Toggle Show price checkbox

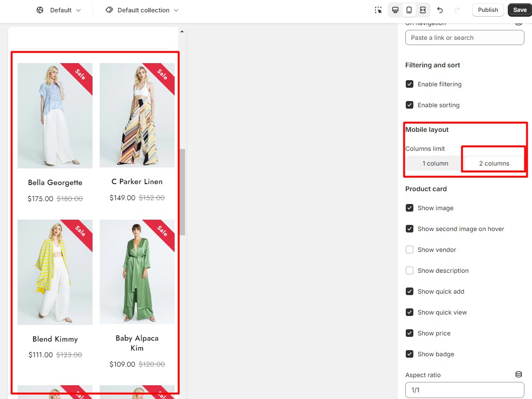(410, 333)
